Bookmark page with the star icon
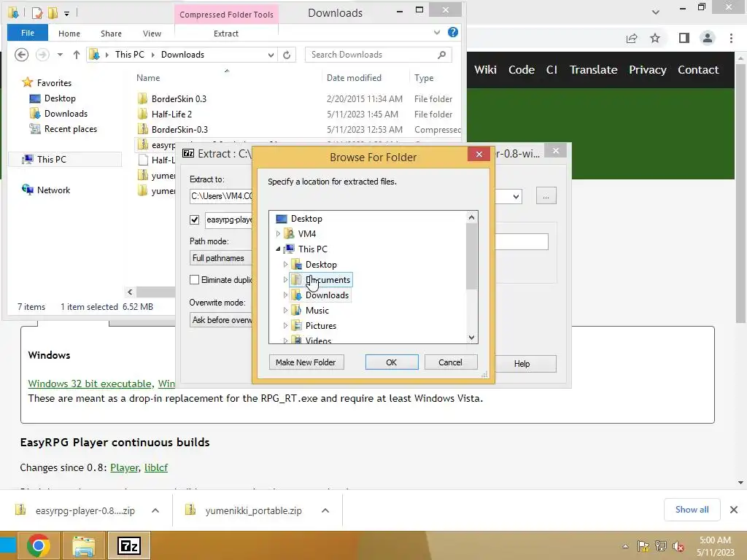747x560 pixels. [655, 38]
